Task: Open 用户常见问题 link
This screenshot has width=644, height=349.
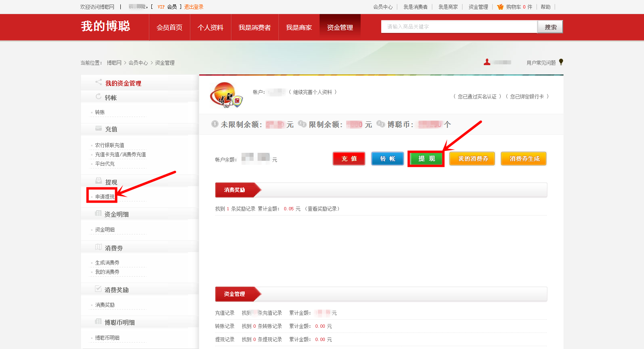Action: [x=541, y=63]
